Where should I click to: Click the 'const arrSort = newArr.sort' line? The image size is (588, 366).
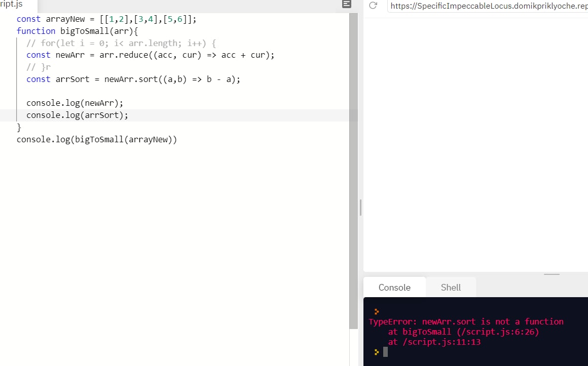pyautogui.click(x=133, y=79)
